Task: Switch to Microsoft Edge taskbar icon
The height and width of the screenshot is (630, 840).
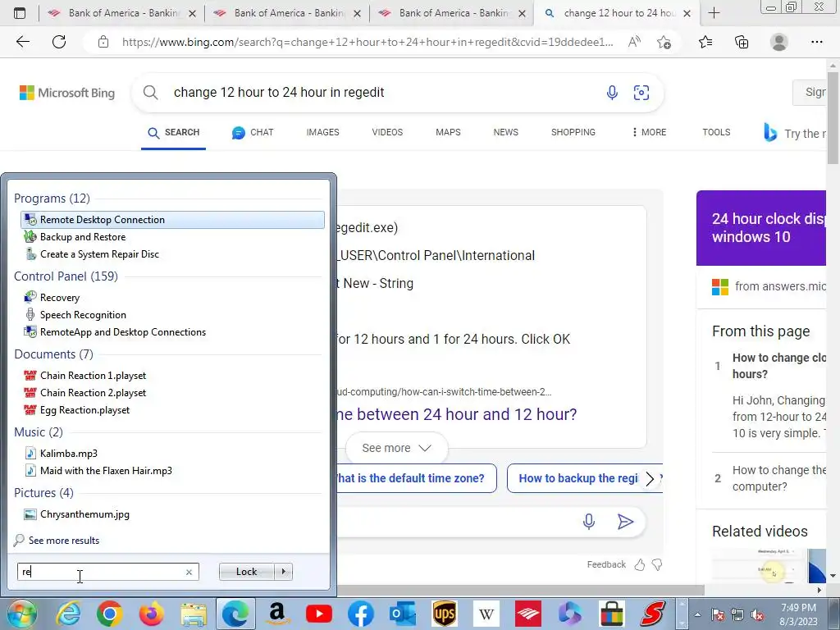Action: coord(235,614)
